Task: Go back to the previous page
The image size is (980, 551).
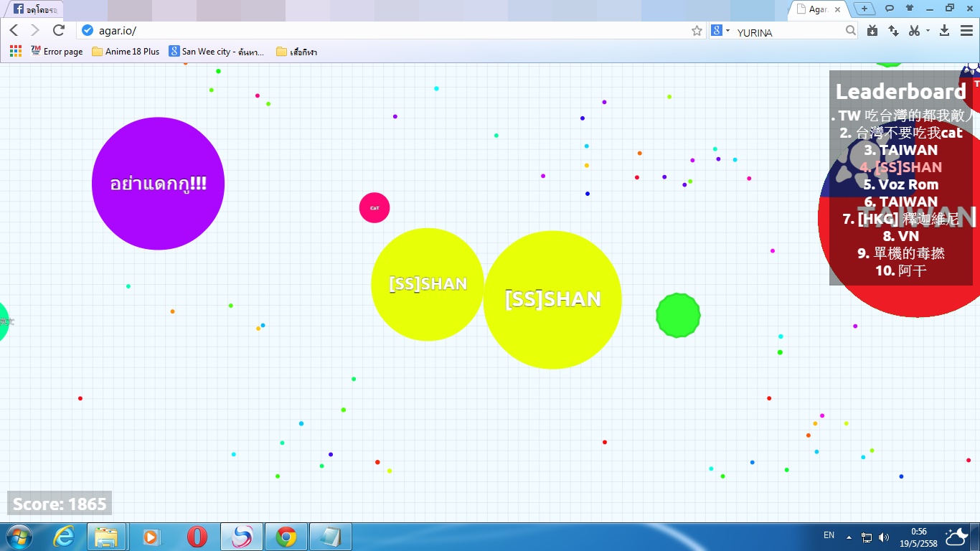Action: coord(14,30)
